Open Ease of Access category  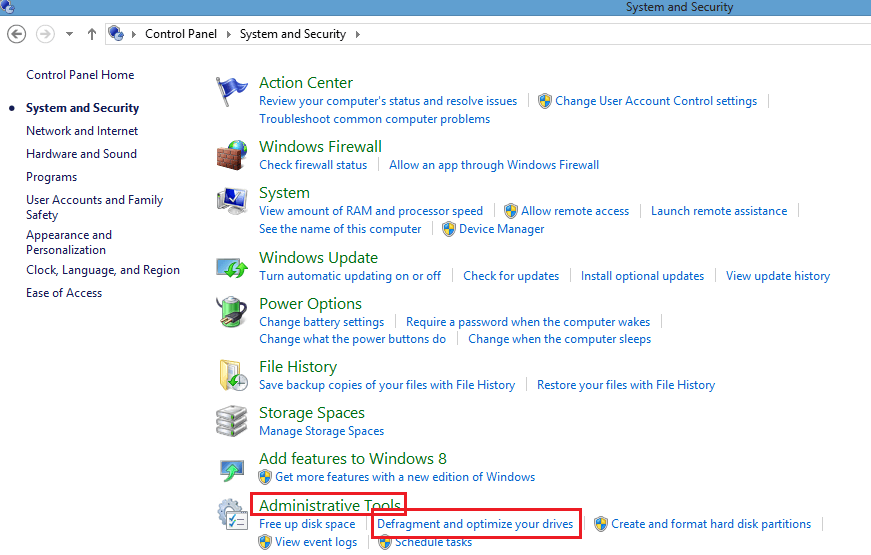click(64, 293)
